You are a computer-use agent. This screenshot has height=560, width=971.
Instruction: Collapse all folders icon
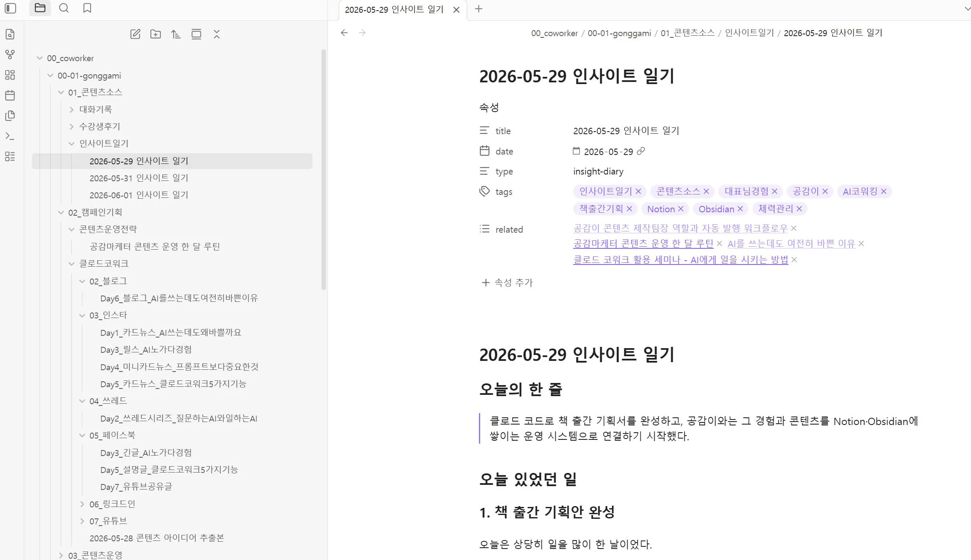[217, 34]
